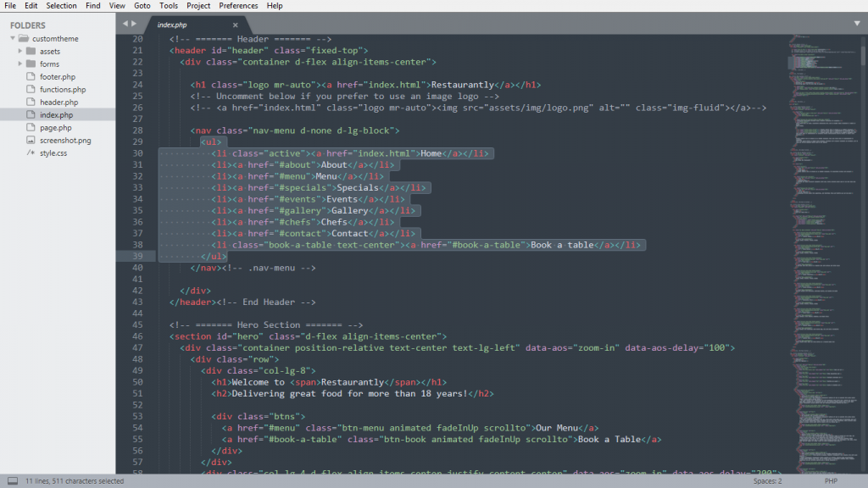Click the next tab right arrow

pos(134,24)
